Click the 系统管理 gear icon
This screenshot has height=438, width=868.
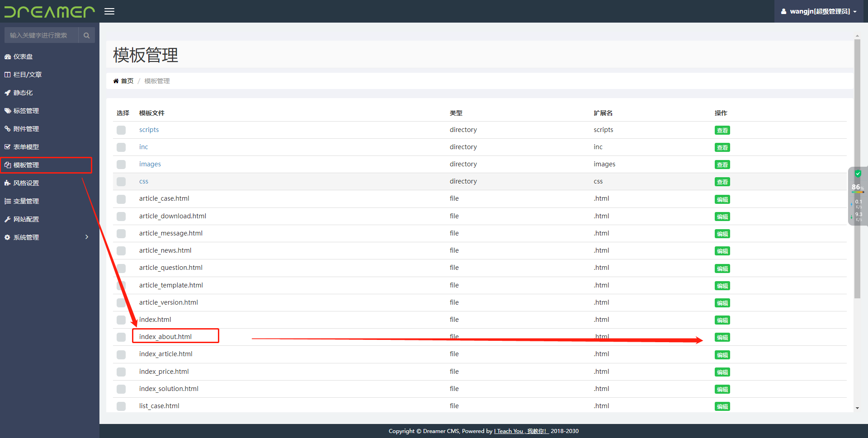tap(8, 237)
